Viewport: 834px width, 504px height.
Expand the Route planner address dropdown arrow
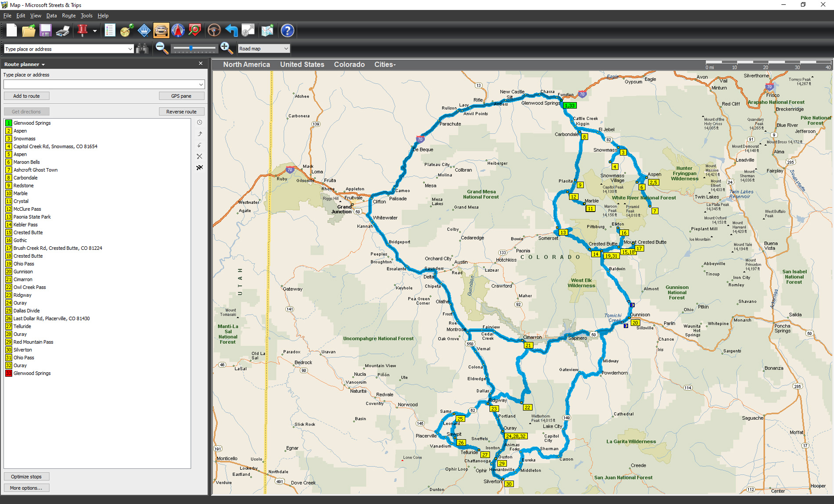tap(201, 84)
